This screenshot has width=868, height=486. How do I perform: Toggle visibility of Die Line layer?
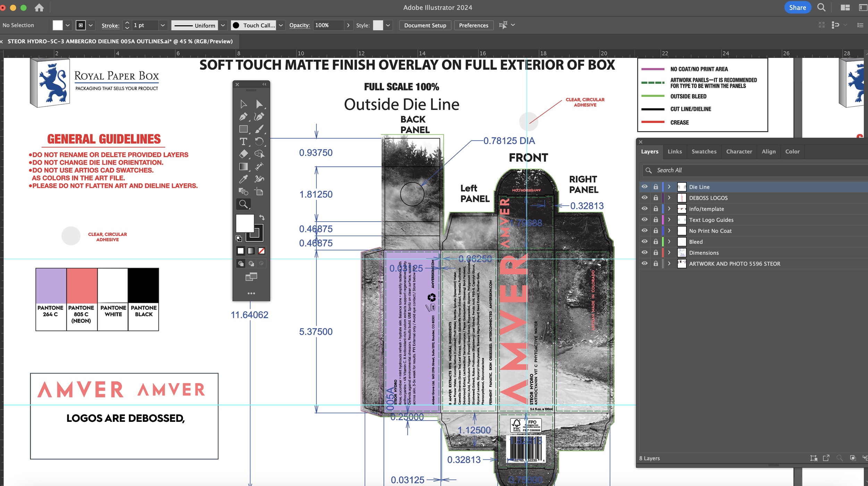click(644, 187)
